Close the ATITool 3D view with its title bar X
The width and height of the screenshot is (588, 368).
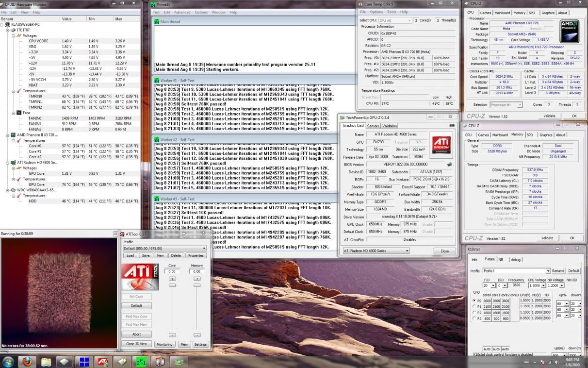click(115, 234)
